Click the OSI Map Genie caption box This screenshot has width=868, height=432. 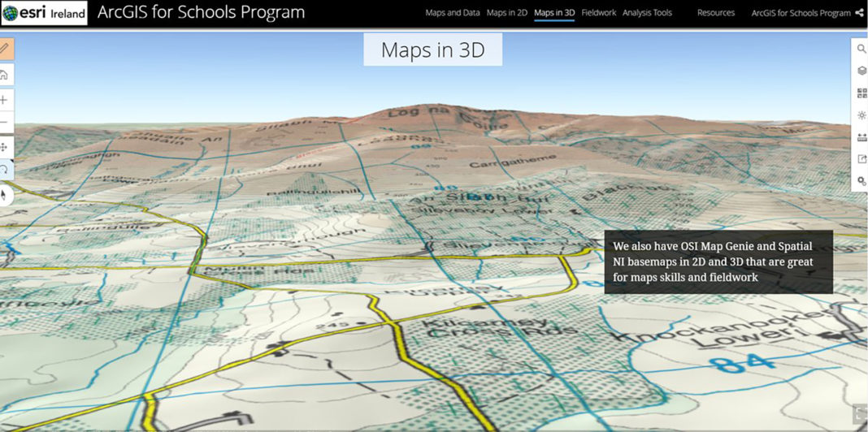click(718, 261)
